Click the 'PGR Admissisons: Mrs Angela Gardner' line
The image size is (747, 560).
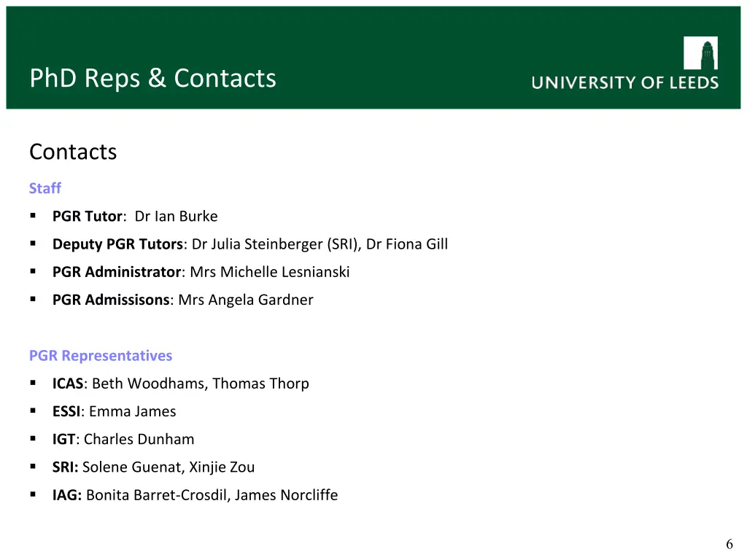(x=182, y=300)
